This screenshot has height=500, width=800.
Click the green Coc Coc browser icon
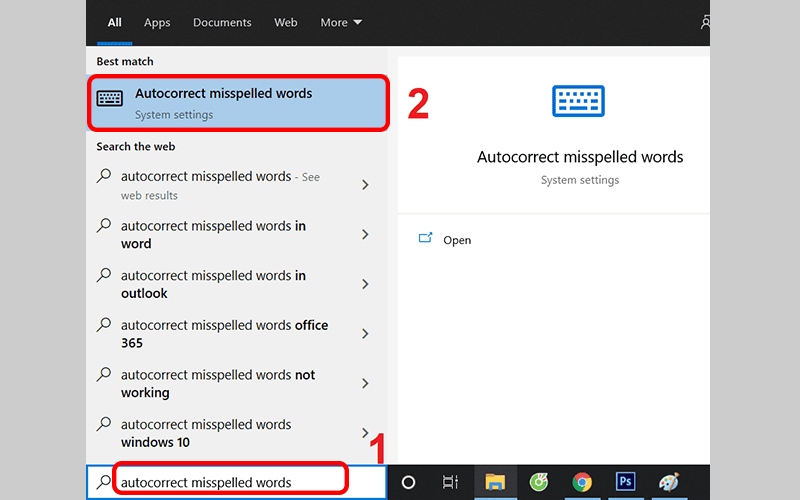tap(538, 482)
